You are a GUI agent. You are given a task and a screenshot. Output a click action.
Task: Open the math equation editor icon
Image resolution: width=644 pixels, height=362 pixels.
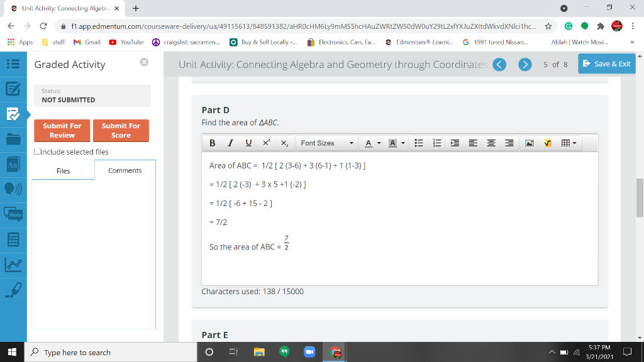[x=546, y=143]
